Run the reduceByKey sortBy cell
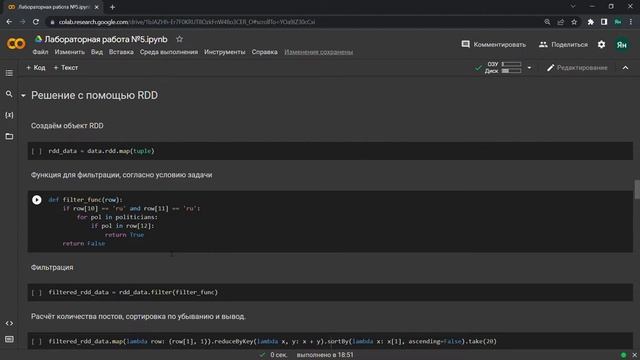This screenshot has width=640, height=360. (37, 341)
